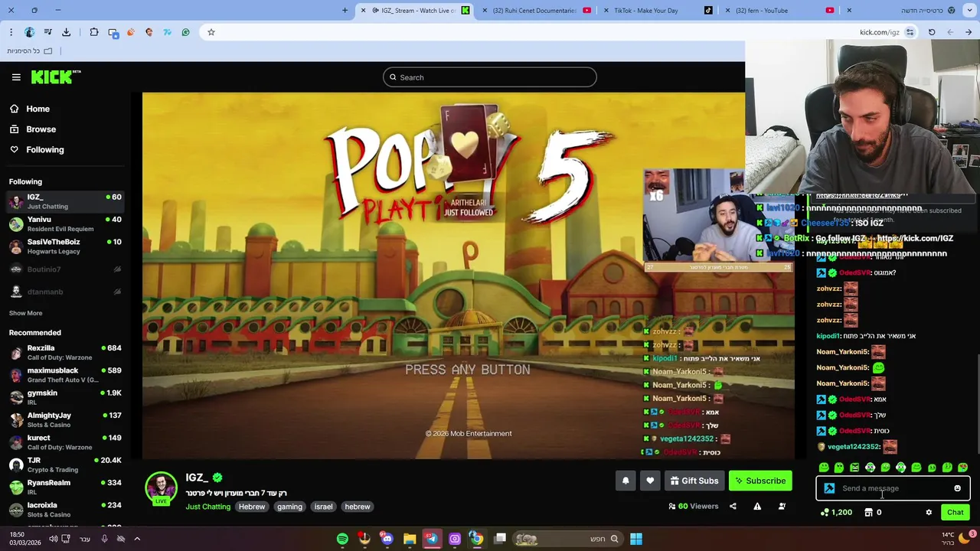Click the Gift Subs button
980x551 pixels.
(694, 481)
